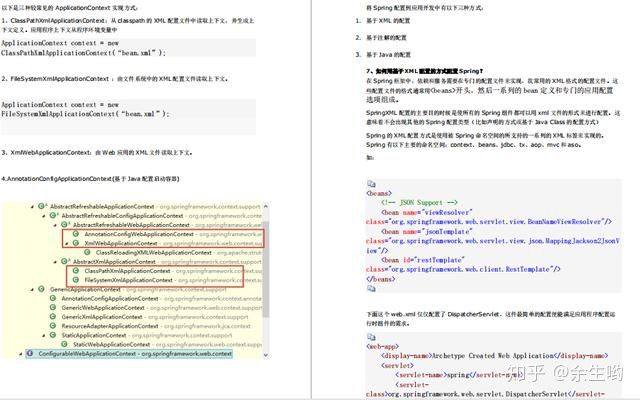Click the '4.AnnotationConfigApplicationContext' heading text
This screenshot has height=400, width=640.
(x=90, y=179)
